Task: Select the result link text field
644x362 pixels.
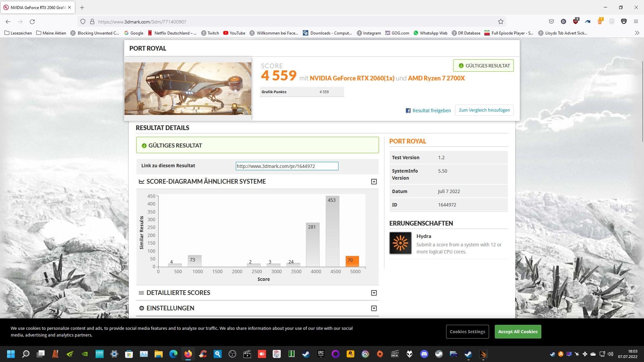Action: pos(287,166)
